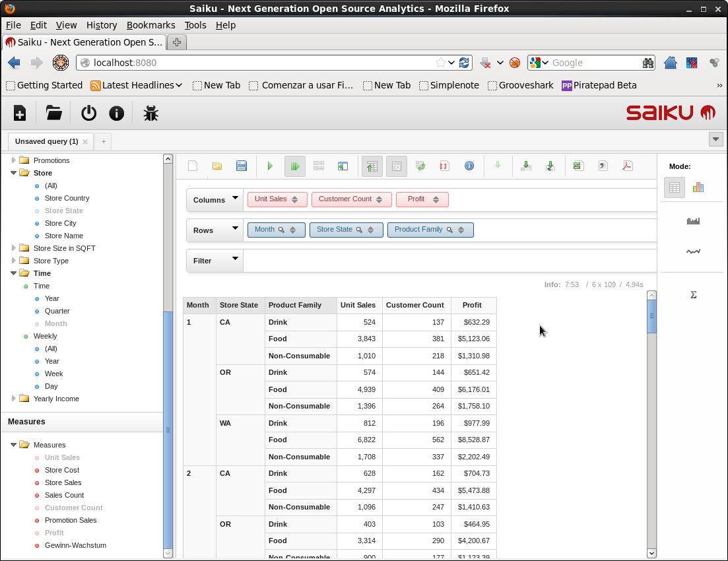The height and width of the screenshot is (561, 728).
Task: Select table mode view
Action: pyautogui.click(x=675, y=187)
